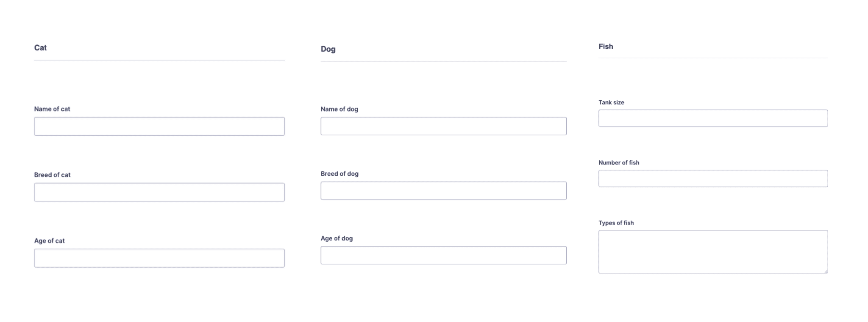868x322 pixels.
Task: Click the 'Number of fish' label
Action: coord(619,162)
